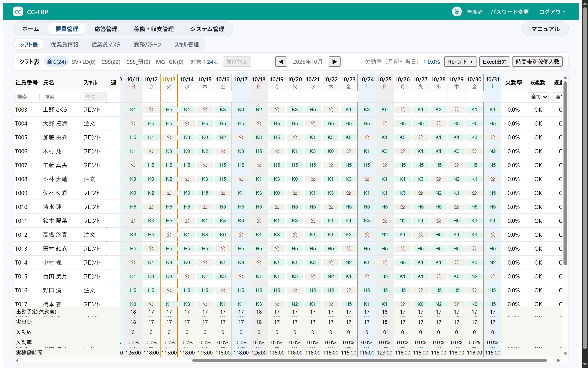Click employee name 佐々木 彩
This screenshot has height=368, width=588.
55,193
